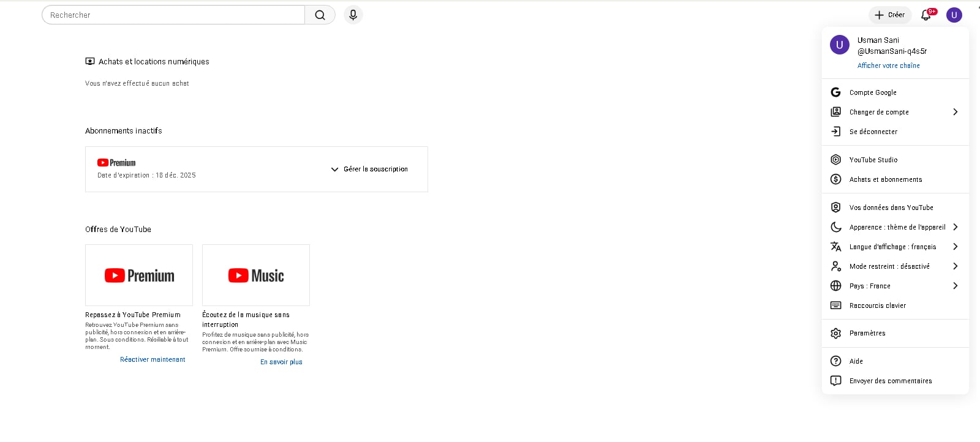Viewport: 980px width, 442px height.
Task: Click the globe country icon
Action: [835, 286]
